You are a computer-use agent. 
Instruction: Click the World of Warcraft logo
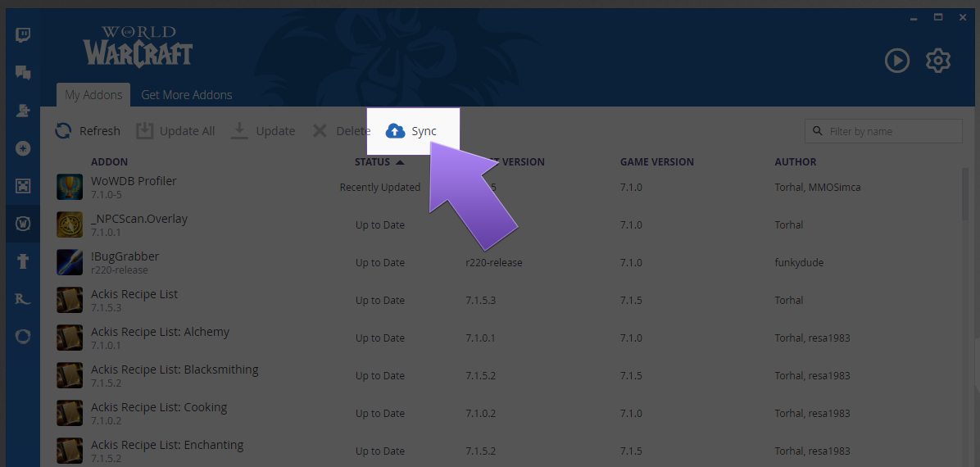click(138, 46)
